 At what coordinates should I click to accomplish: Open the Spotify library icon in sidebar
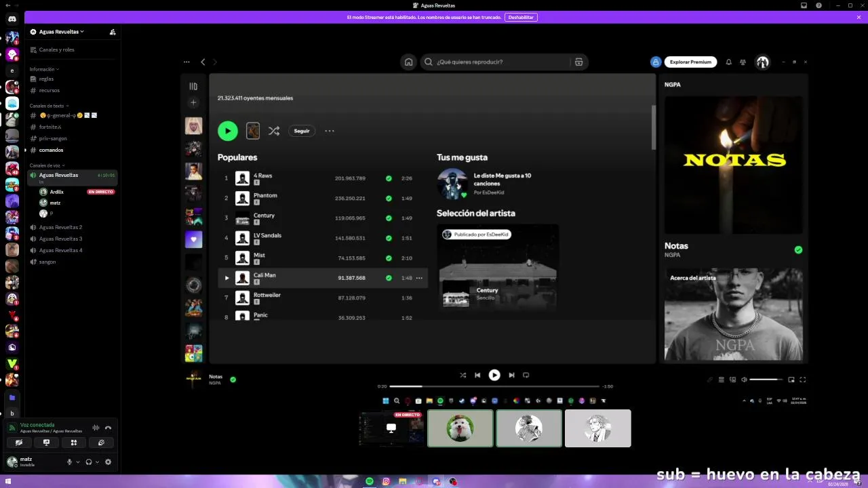(x=193, y=86)
